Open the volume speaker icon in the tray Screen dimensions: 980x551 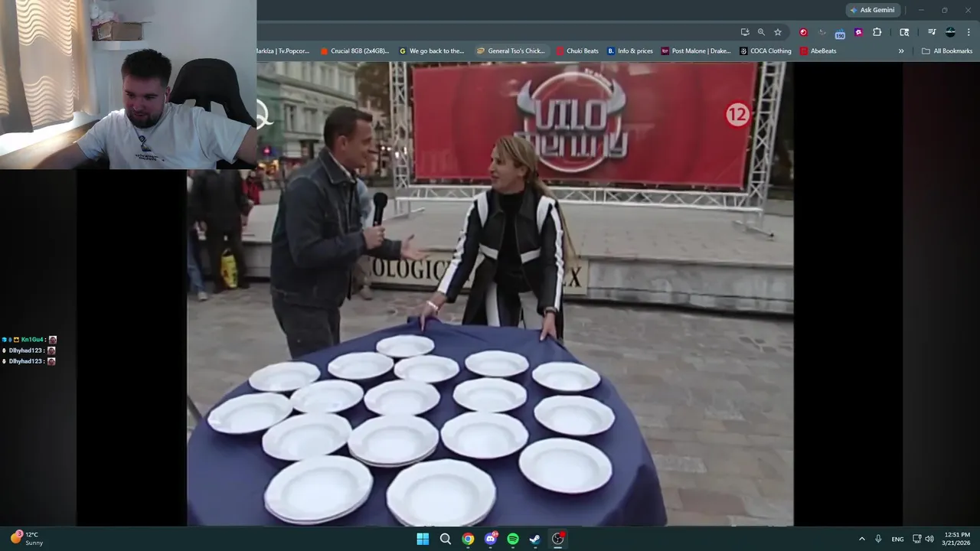pos(929,539)
